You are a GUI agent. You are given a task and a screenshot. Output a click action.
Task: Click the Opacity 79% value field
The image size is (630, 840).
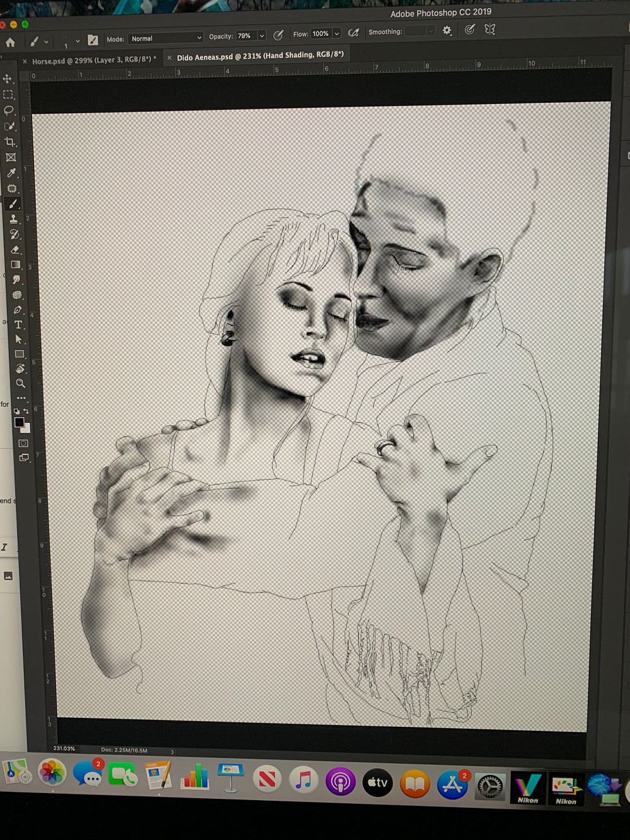tap(246, 36)
